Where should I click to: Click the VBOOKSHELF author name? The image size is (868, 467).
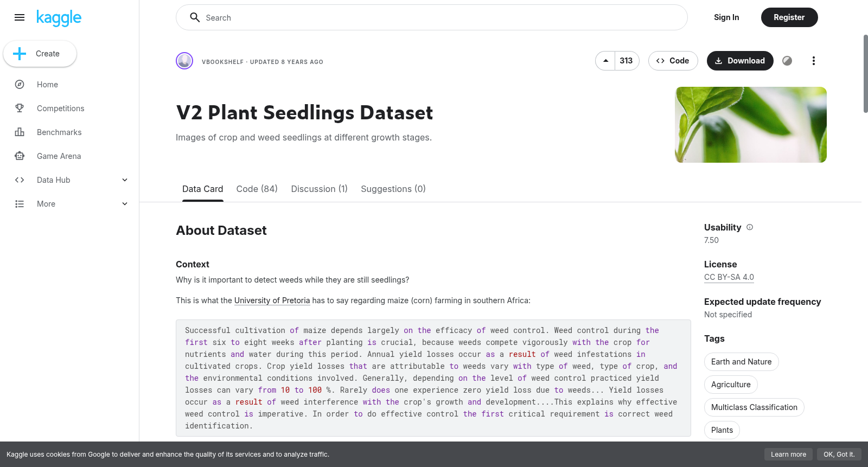pyautogui.click(x=223, y=62)
